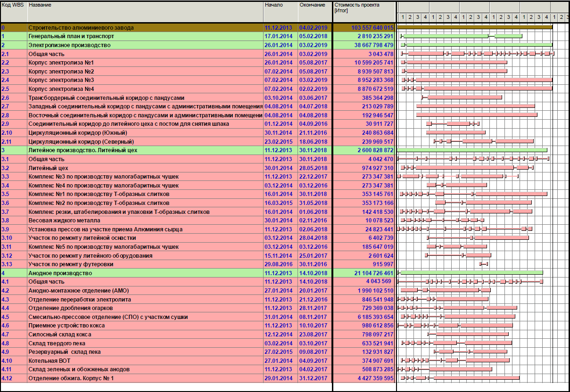Select row 'Корпус электролиза №2'

198,72
